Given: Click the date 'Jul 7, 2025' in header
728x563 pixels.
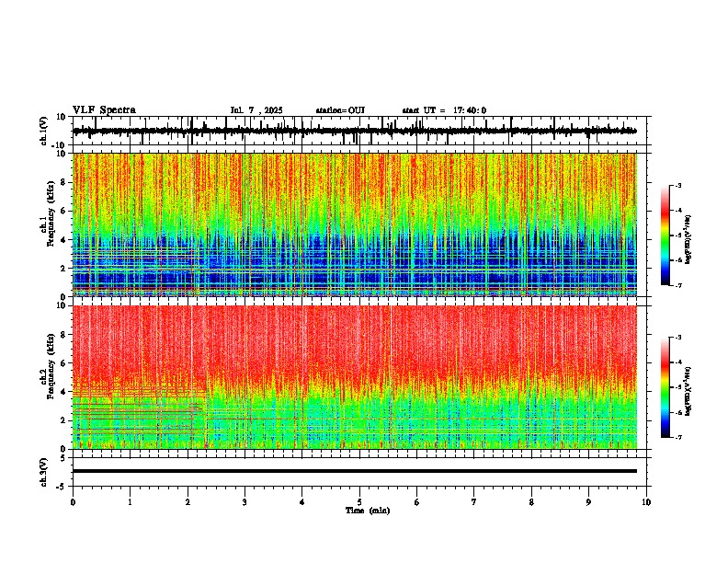Looking at the screenshot, I should coord(256,110).
